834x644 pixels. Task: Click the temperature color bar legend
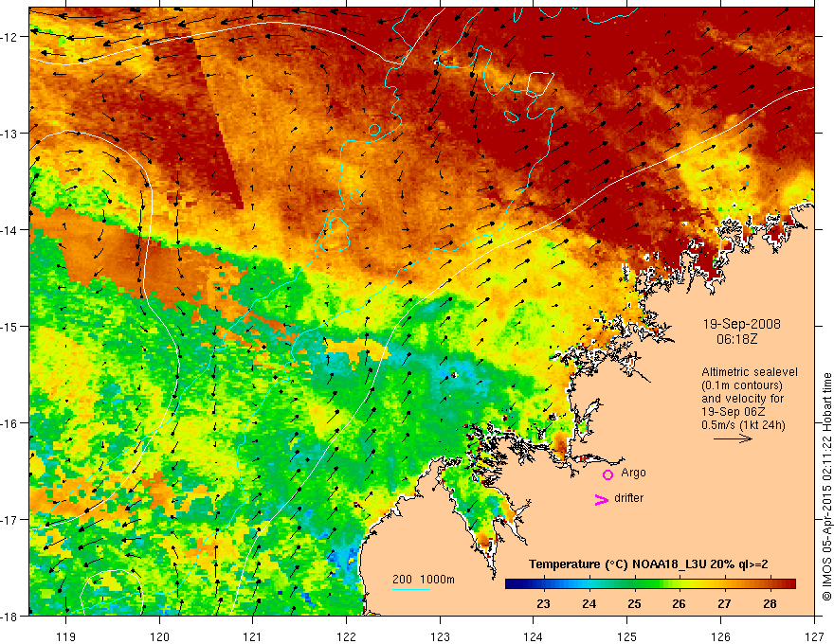tap(650, 583)
